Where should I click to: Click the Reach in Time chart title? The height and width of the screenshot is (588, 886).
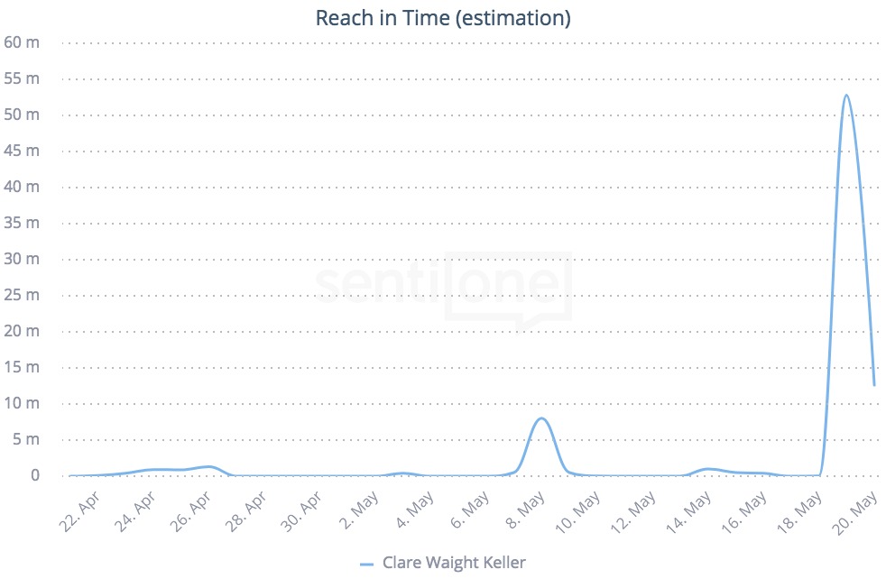[443, 18]
